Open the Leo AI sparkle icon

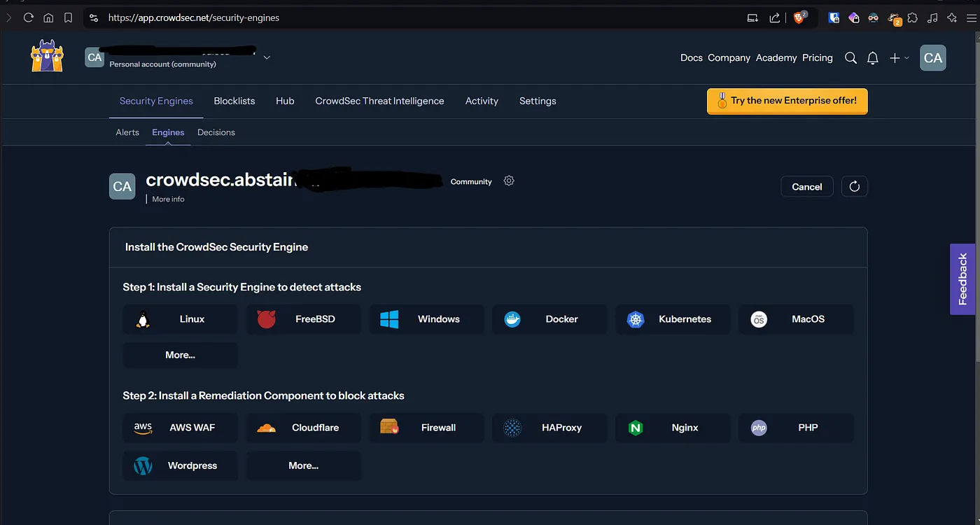[952, 17]
